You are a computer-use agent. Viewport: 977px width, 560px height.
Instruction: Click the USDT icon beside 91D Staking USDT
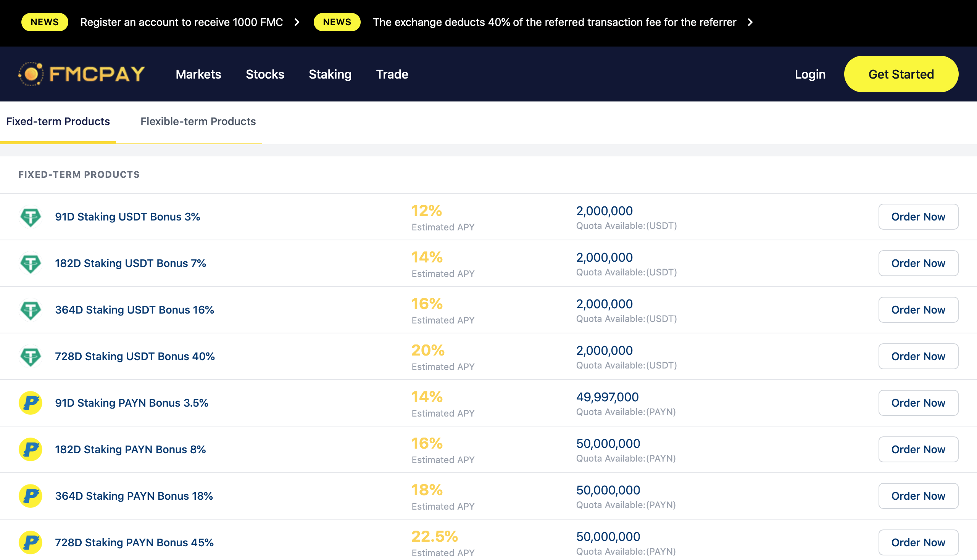click(31, 217)
